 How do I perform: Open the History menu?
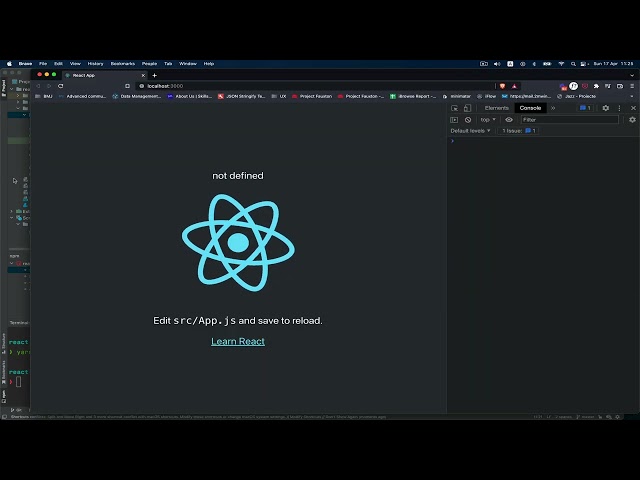[x=95, y=64]
